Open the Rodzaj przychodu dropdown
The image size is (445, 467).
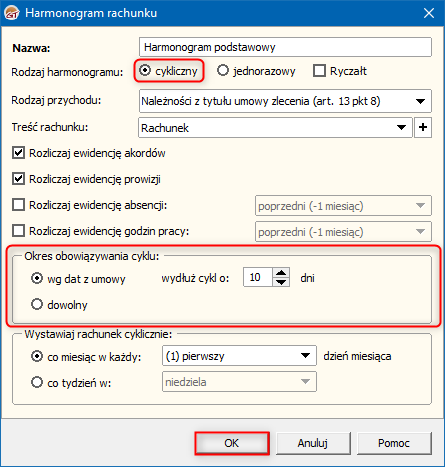[x=285, y=101]
